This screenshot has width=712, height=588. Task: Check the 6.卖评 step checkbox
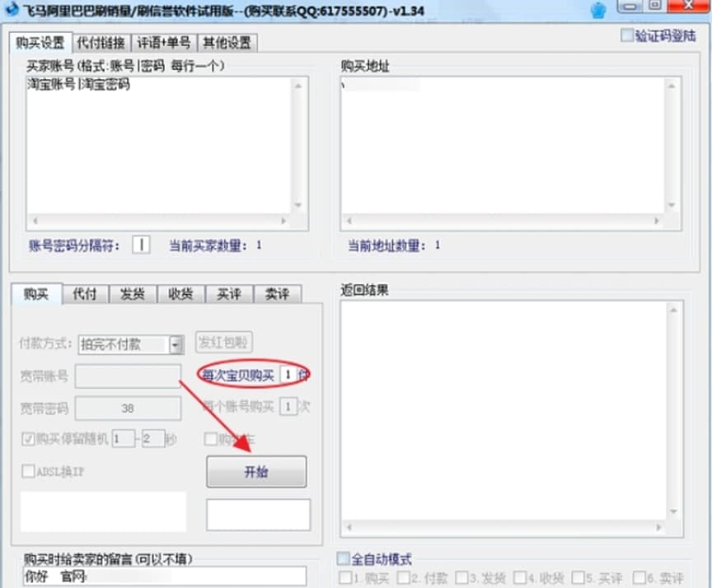click(x=639, y=577)
